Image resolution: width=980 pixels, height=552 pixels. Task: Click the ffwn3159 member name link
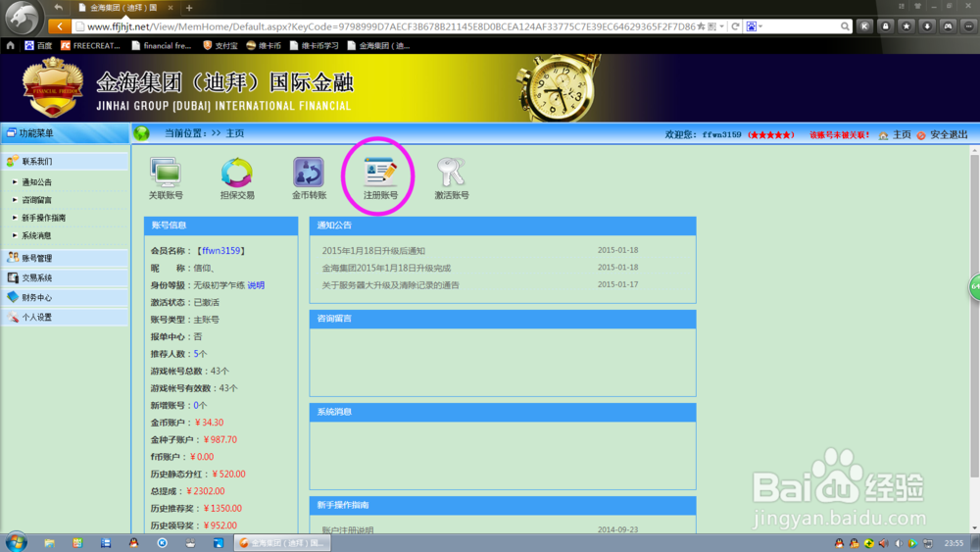click(221, 251)
